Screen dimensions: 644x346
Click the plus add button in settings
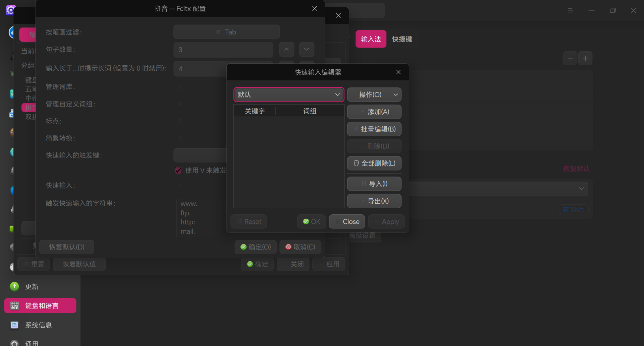(585, 58)
